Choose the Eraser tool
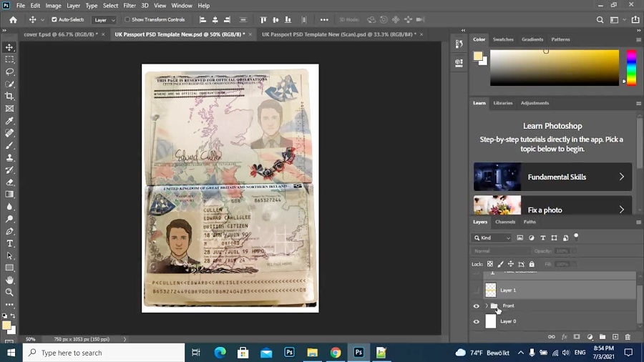 [x=10, y=182]
